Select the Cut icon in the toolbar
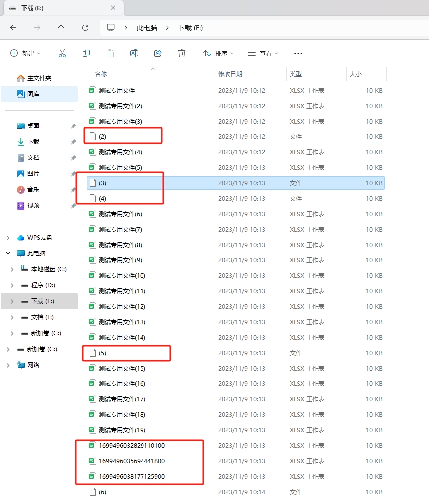Image resolution: width=429 pixels, height=504 pixels. pos(62,53)
